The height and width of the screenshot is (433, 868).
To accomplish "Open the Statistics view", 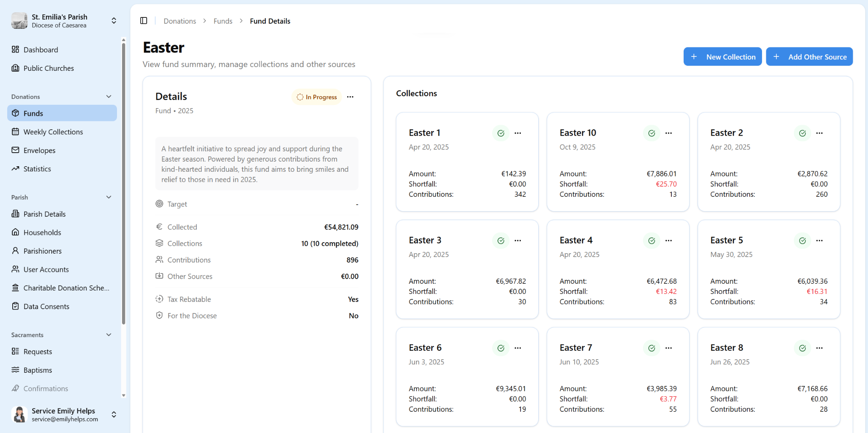I will tap(36, 168).
